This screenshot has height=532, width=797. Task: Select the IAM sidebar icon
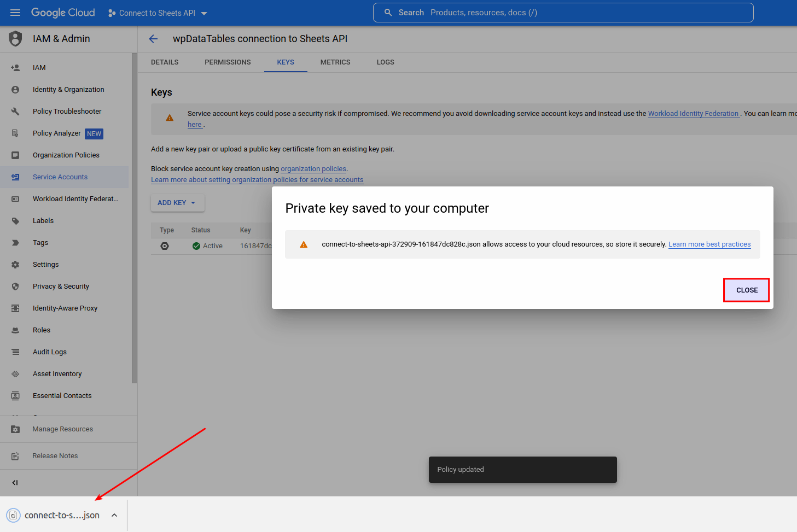pos(15,67)
